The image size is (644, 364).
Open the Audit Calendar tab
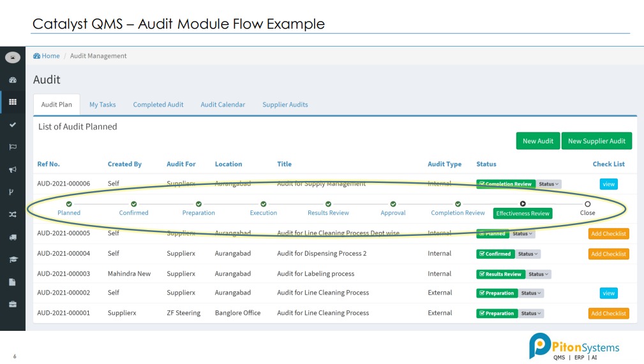(x=223, y=105)
